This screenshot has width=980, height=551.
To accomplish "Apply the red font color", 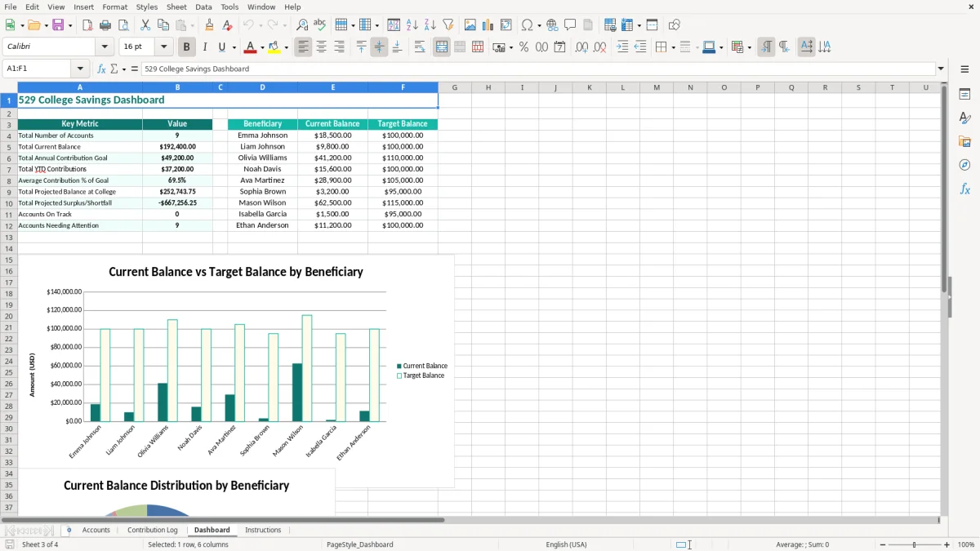I will (250, 47).
